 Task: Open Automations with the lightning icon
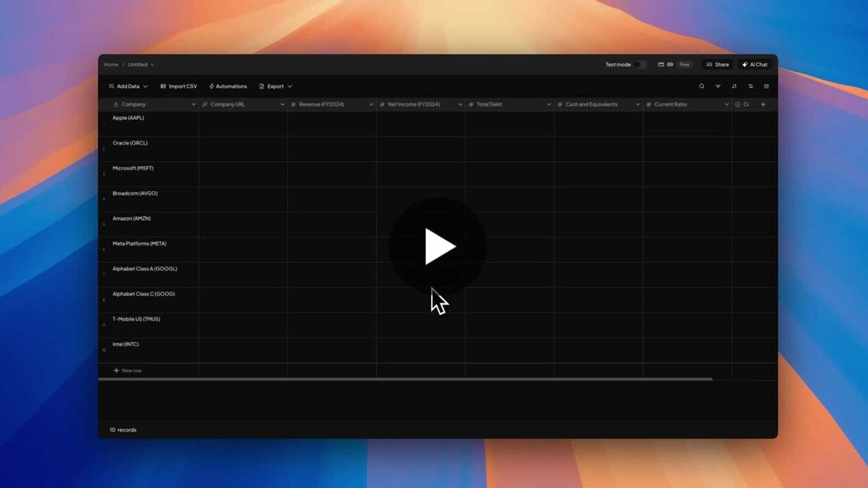[x=228, y=86]
